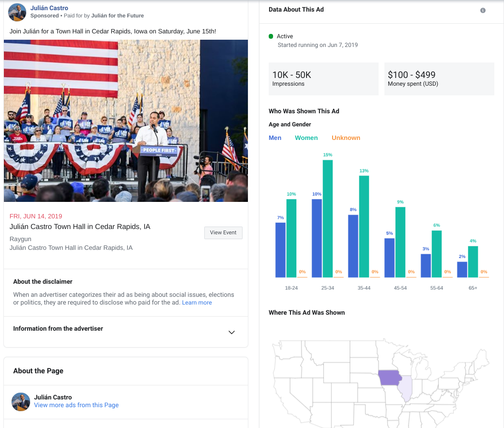Click the event title Julián Castro Town Hall in Cedar Rapids, IA
Screen dimensions: 504x428
click(80, 227)
